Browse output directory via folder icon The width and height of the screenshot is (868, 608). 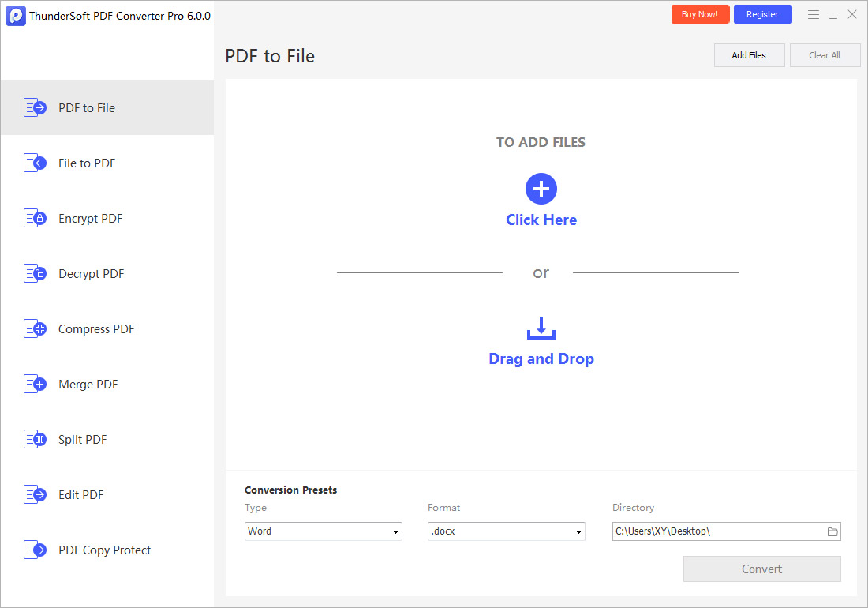pyautogui.click(x=832, y=531)
